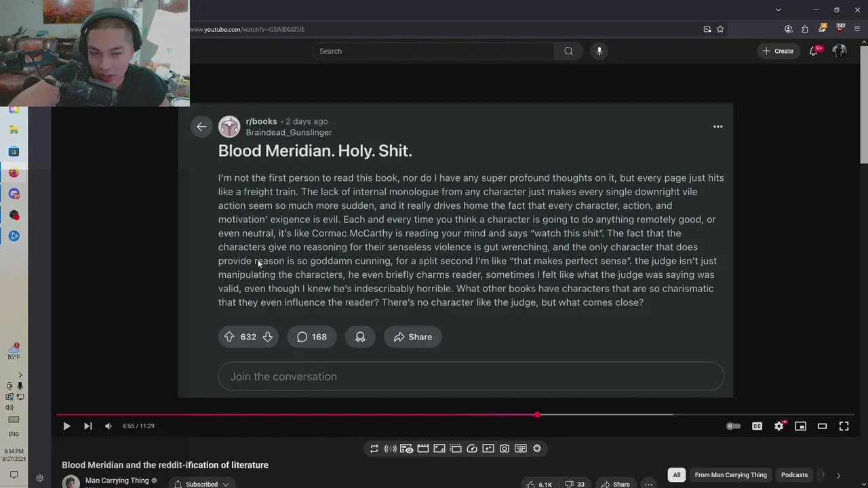Viewport: 868px width, 488px height.
Task: Click Join the conversation field
Action: click(471, 376)
